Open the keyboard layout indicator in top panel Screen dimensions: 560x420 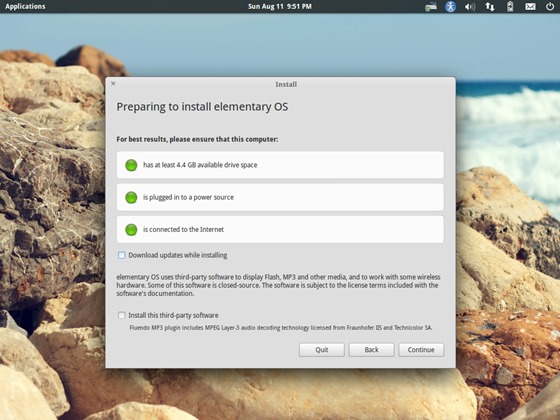point(431,6)
